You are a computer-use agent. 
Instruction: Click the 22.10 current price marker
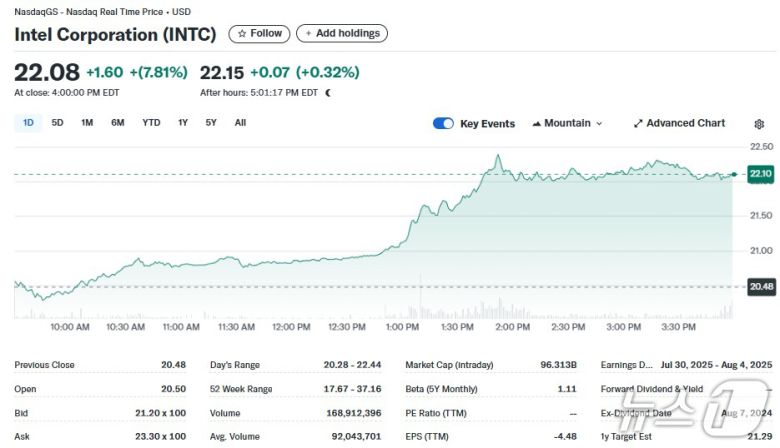[x=759, y=174]
